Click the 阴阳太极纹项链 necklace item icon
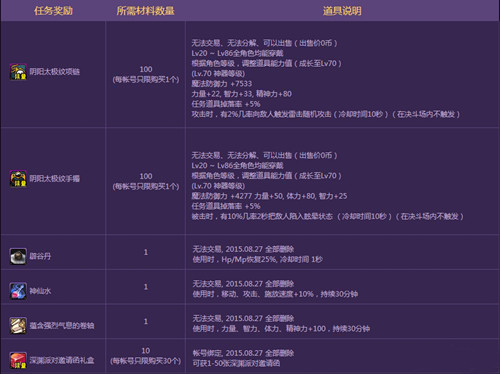 tap(18, 72)
